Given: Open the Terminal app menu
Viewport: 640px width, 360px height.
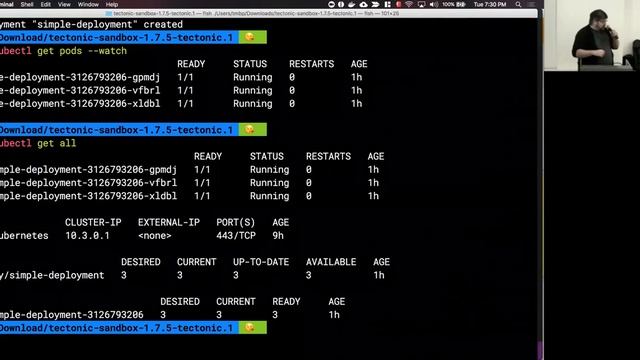Looking at the screenshot, I should point(7,4).
